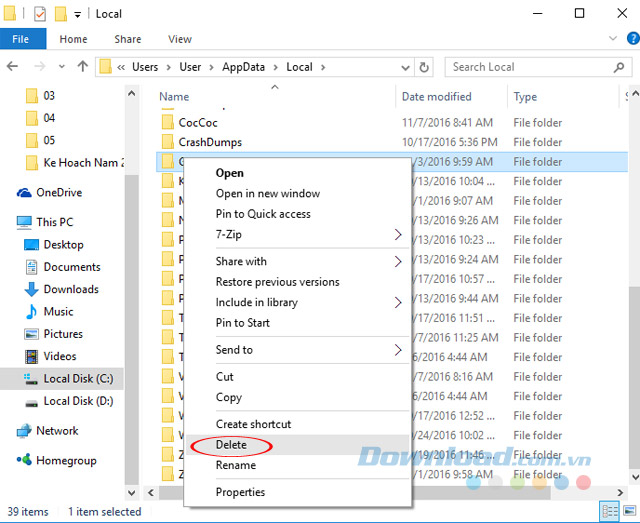The height and width of the screenshot is (523, 640).
Task: Open the Help question mark icon
Action: pyautogui.click(x=633, y=39)
